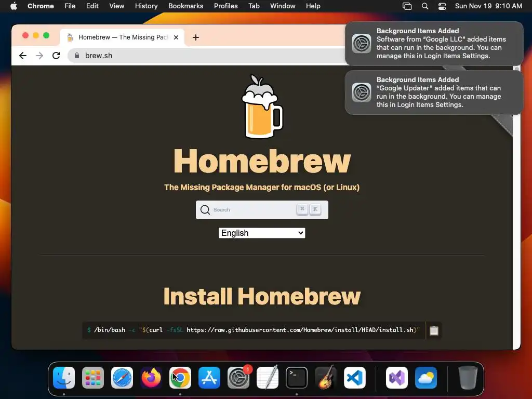Click the Homebrew search field

tap(262, 210)
